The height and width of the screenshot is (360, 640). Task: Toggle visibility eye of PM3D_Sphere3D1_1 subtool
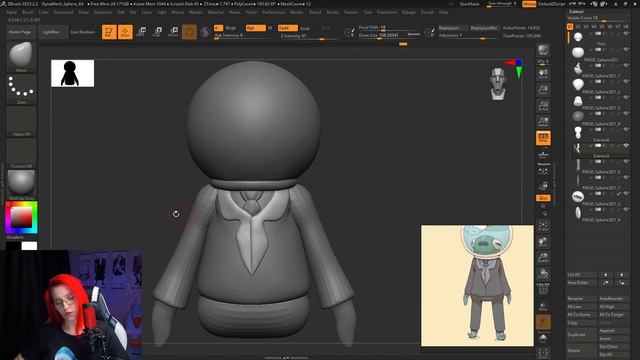coord(626,65)
